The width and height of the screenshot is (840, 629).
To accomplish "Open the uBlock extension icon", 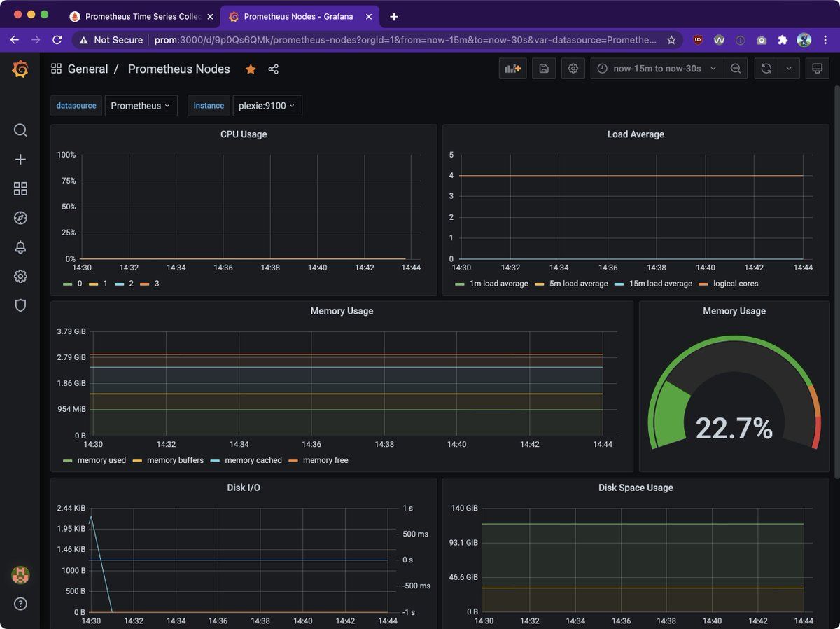I will [698, 40].
